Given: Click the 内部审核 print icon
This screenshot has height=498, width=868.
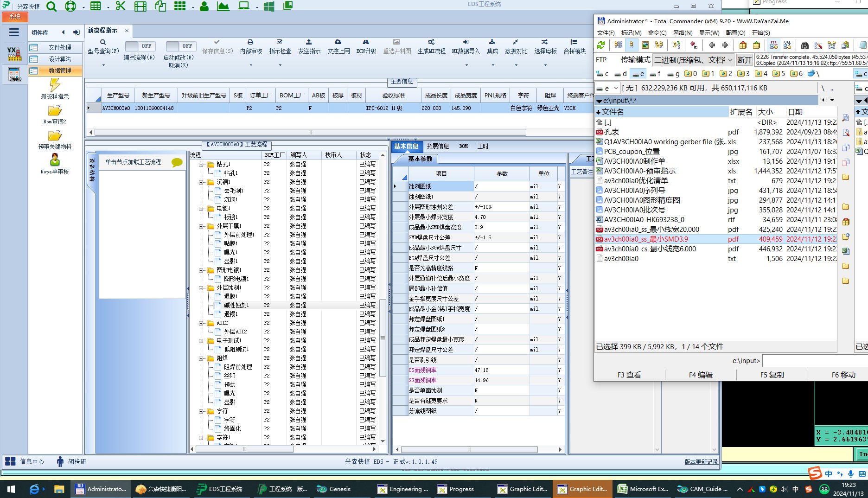Looking at the screenshot, I should 250,42.
